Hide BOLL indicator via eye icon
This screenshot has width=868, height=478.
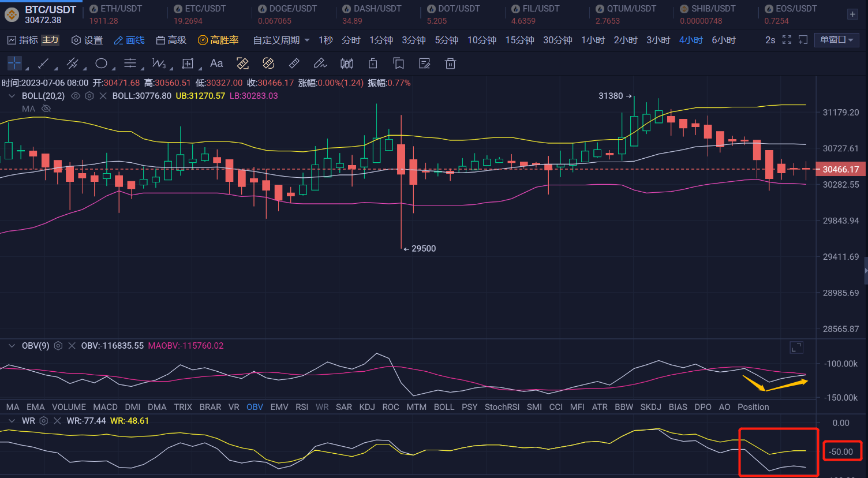tap(76, 96)
